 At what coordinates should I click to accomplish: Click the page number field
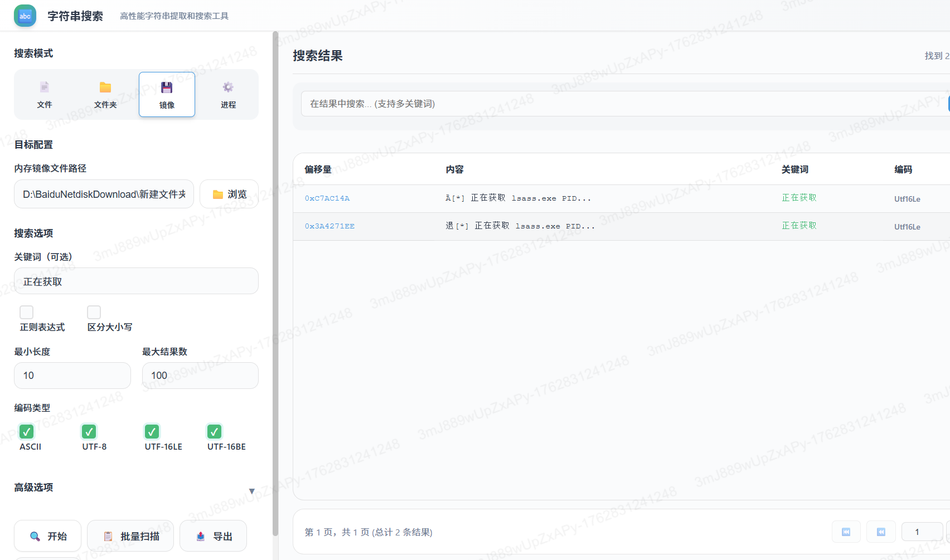(922, 532)
